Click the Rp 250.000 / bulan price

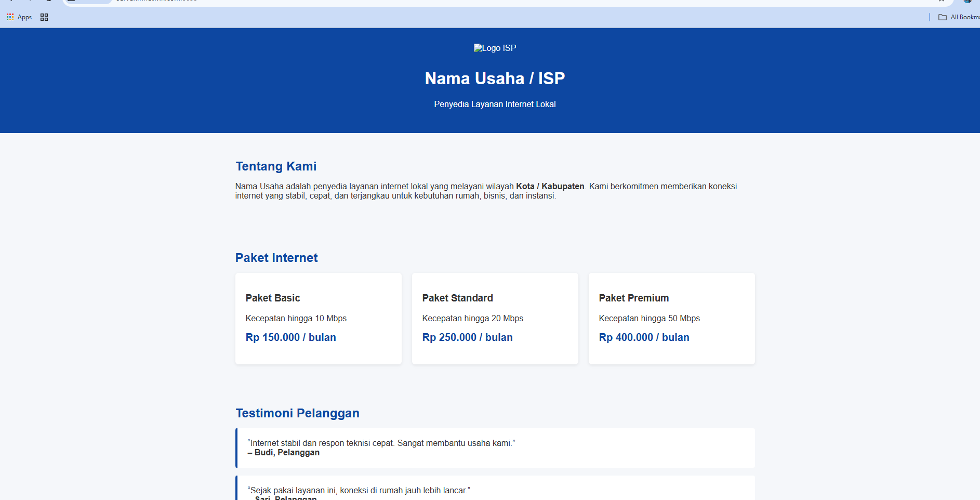point(467,337)
